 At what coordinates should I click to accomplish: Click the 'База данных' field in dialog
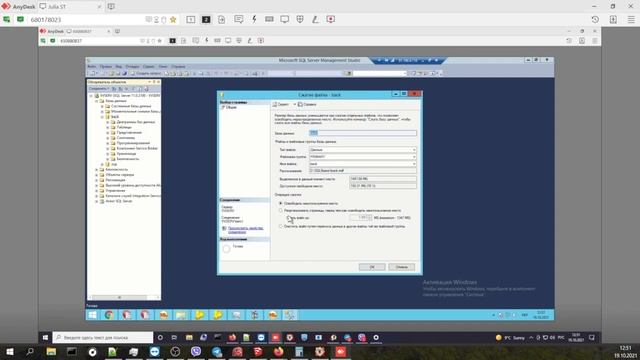(x=362, y=133)
